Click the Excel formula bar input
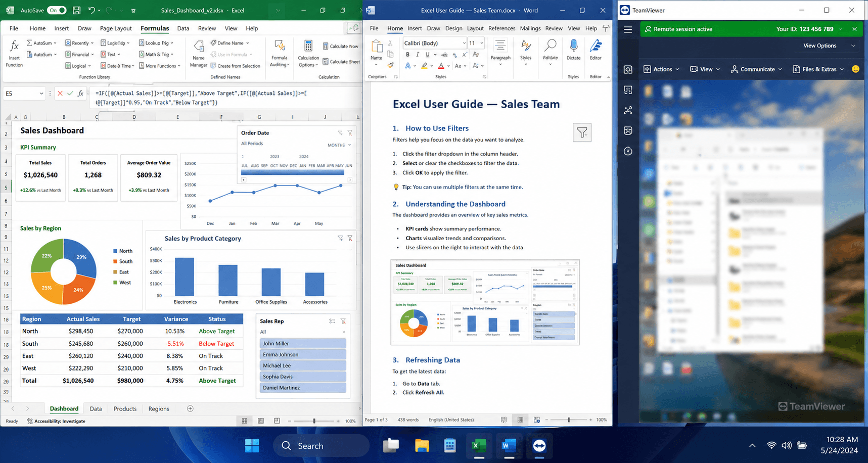 click(x=225, y=98)
